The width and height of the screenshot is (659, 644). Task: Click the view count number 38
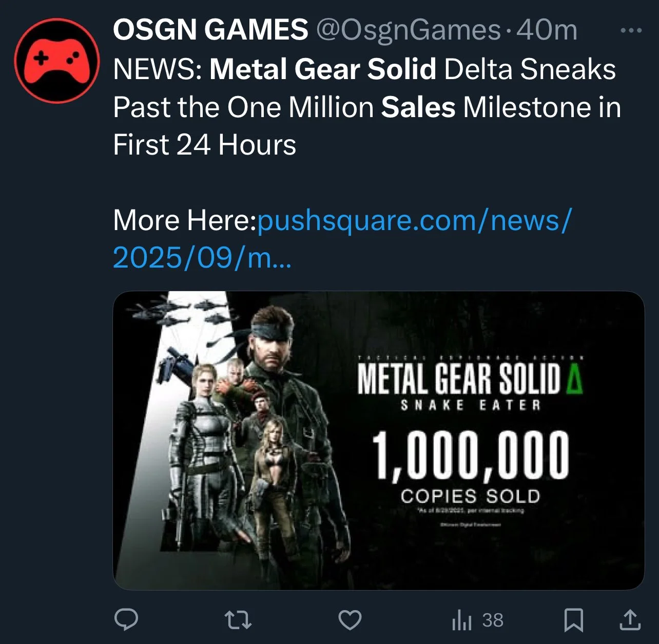pos(493,620)
